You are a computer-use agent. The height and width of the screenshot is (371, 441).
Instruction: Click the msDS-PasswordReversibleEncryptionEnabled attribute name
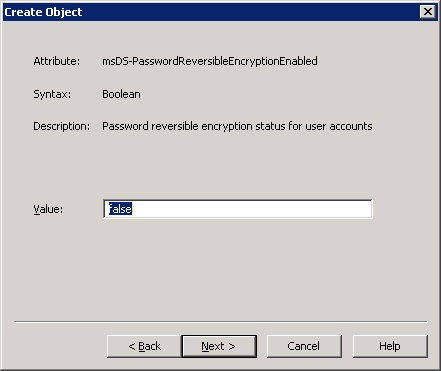tap(210, 61)
